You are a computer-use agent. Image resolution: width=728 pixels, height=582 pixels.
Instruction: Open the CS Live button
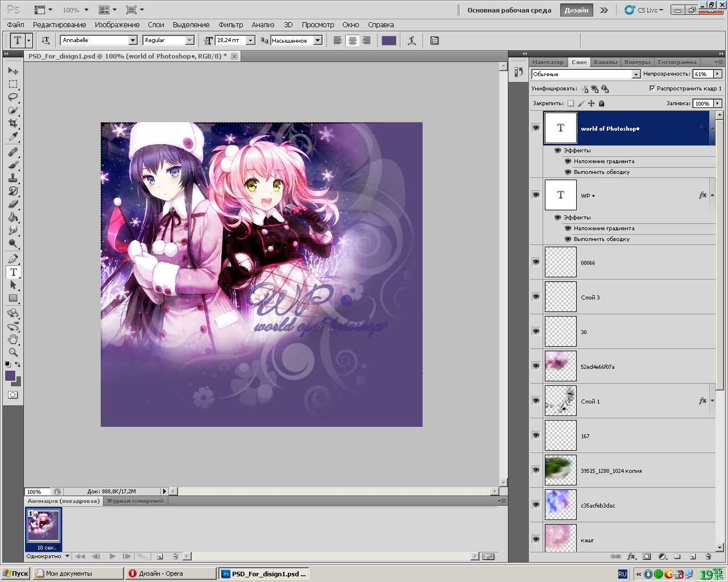[x=643, y=10]
